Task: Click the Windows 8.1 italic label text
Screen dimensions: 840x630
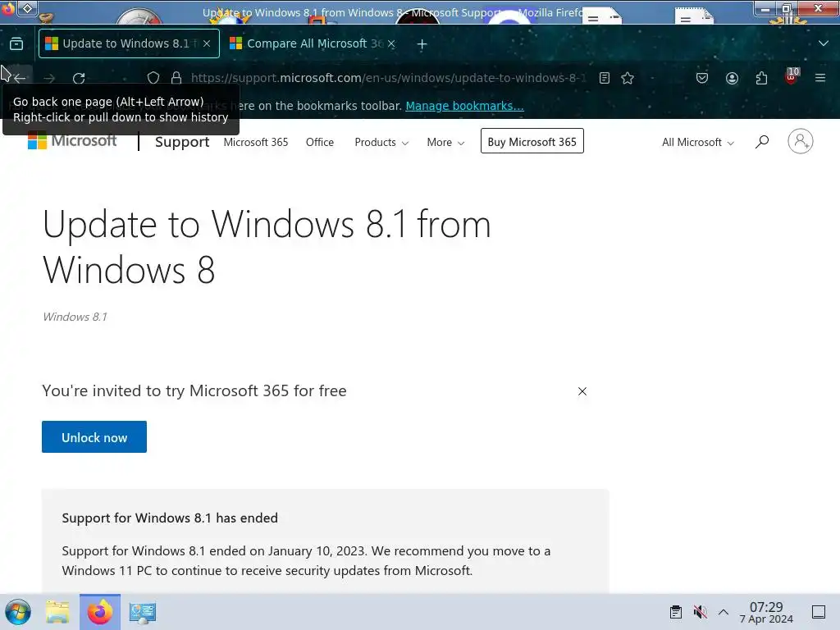Action: [x=75, y=317]
